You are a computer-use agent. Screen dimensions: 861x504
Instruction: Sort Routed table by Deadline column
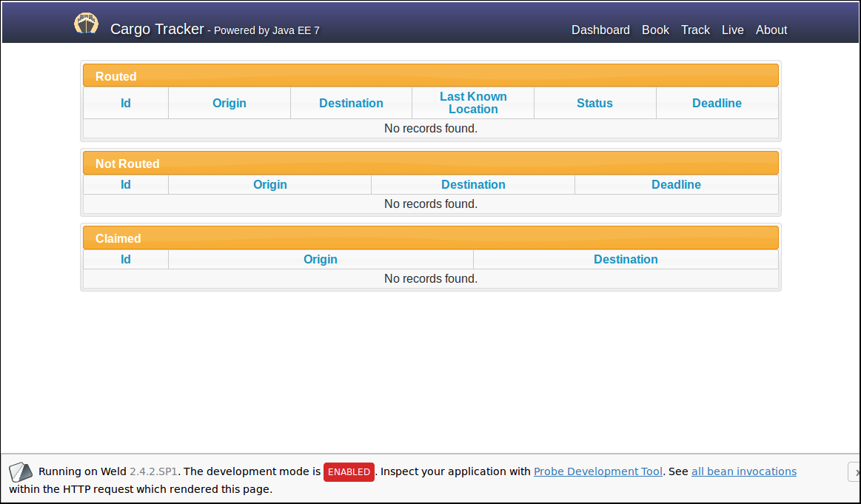[x=717, y=103]
